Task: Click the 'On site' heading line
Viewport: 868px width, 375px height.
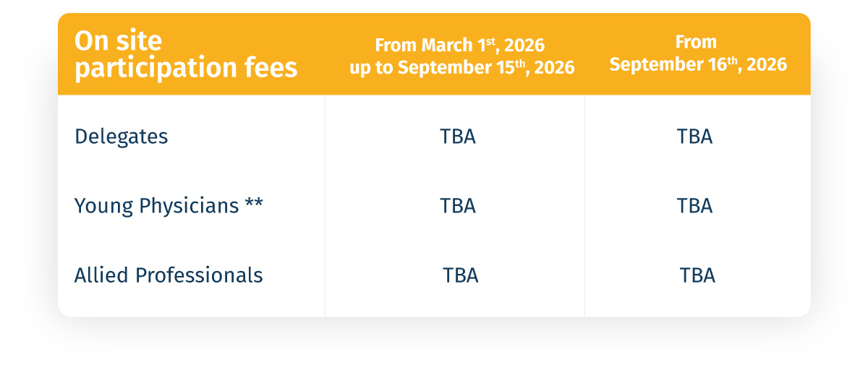Action: 119,40
